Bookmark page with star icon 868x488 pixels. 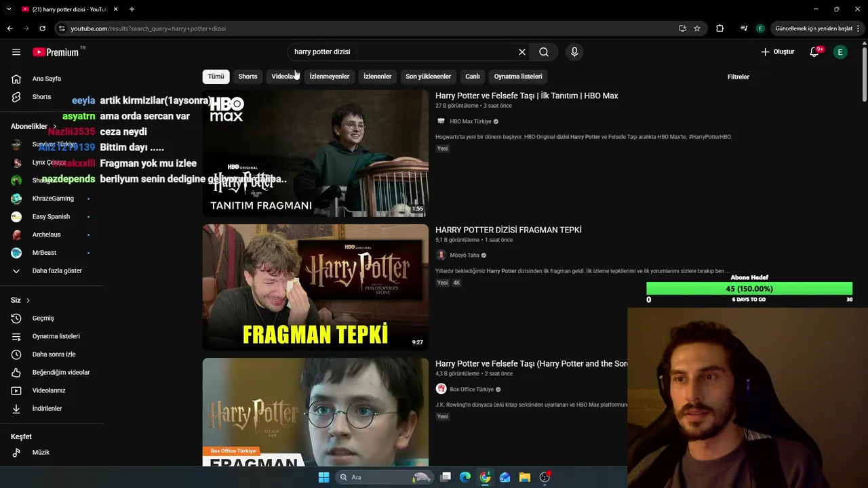click(697, 28)
